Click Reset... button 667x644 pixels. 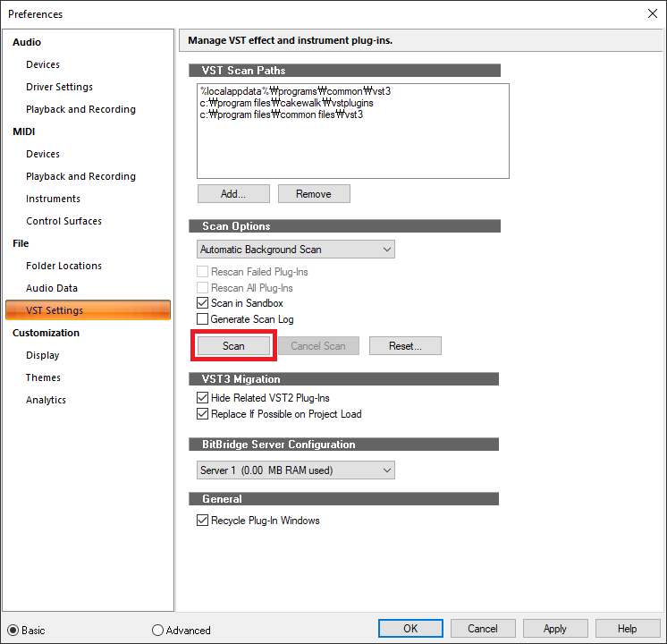[405, 345]
